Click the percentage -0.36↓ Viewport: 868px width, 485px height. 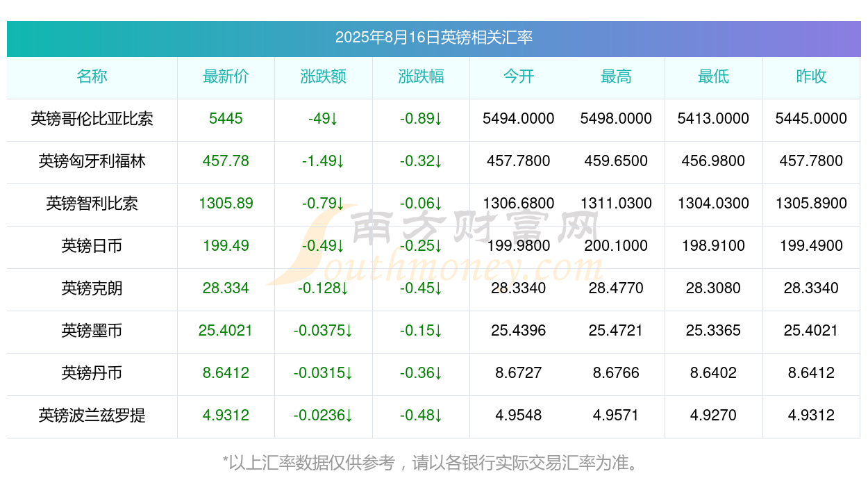click(421, 373)
